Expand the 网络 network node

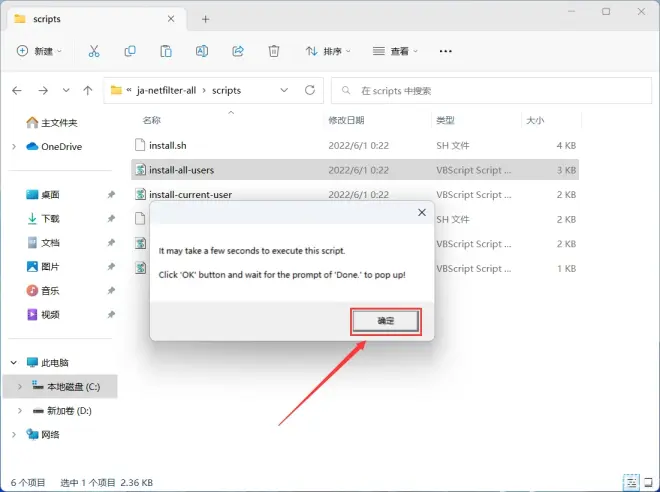[14, 434]
